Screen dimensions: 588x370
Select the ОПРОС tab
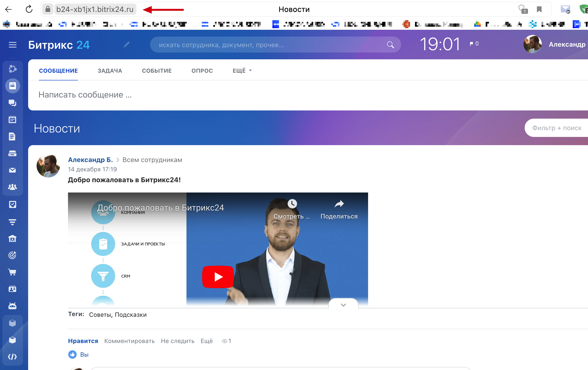pyautogui.click(x=202, y=71)
